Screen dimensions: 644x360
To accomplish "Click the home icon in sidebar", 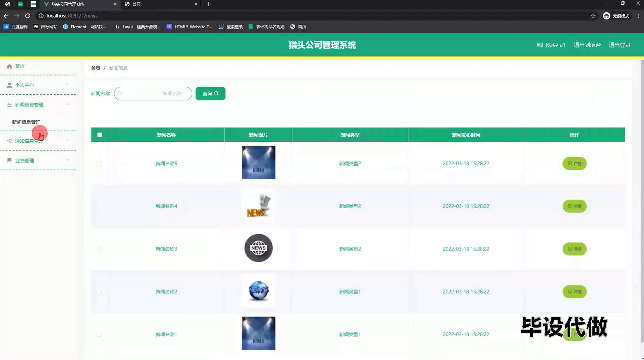I will pos(9,66).
